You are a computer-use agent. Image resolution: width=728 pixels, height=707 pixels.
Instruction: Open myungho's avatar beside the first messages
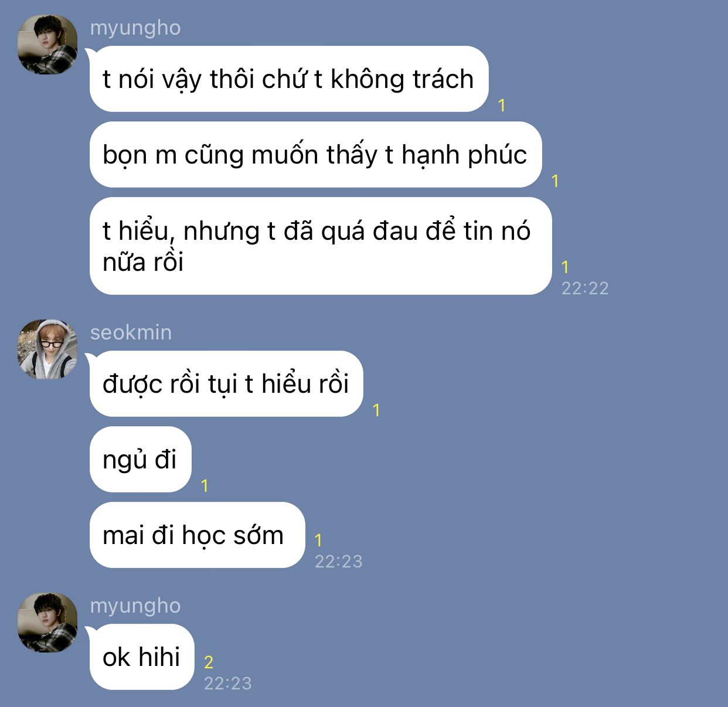point(47,45)
